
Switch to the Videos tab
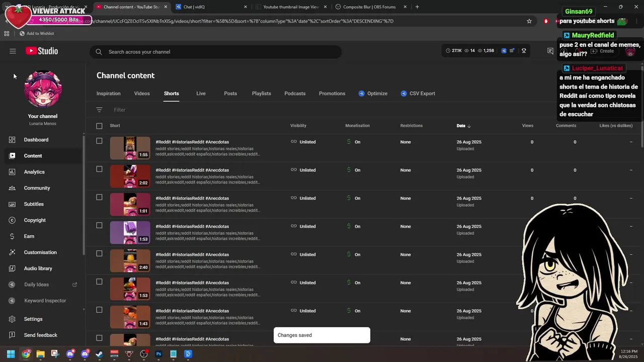pos(142,94)
